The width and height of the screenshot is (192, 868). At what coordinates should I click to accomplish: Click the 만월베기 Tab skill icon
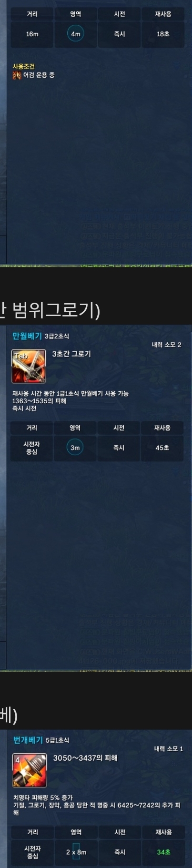pyautogui.click(x=29, y=366)
